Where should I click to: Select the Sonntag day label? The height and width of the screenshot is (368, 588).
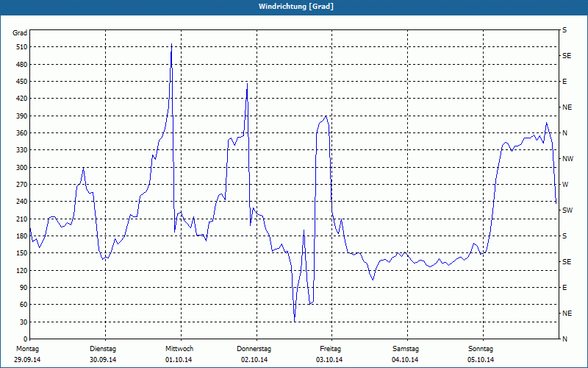pos(481,349)
